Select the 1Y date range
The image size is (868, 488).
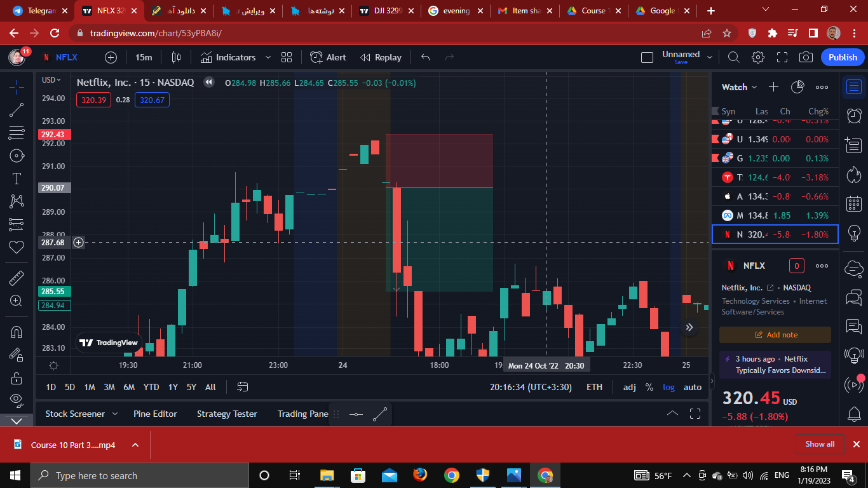[x=173, y=387]
